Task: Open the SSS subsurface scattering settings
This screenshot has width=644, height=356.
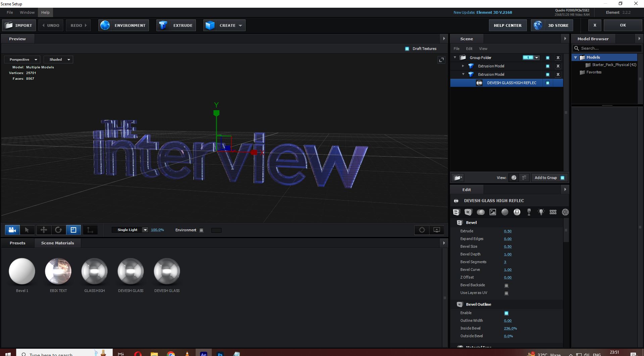Action: tap(553, 212)
